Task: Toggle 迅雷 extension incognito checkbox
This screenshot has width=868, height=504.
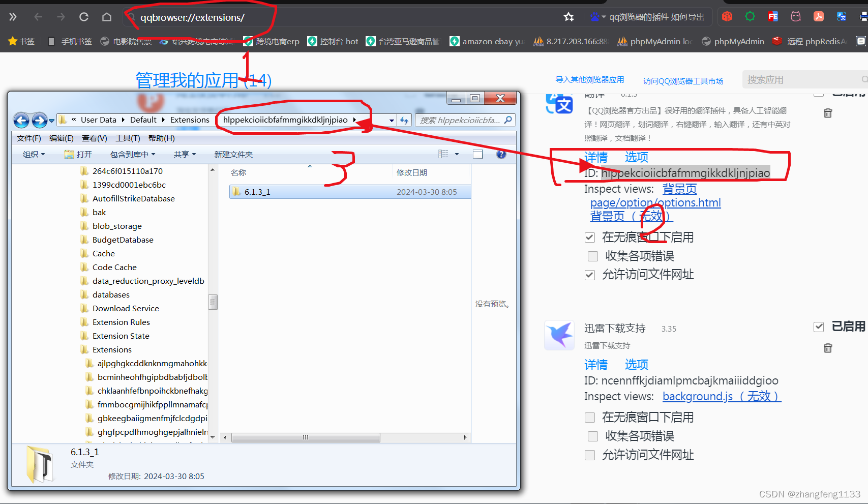Action: point(590,418)
